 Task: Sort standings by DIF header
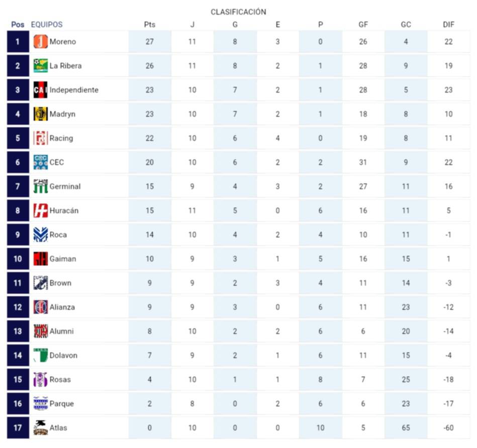tap(448, 25)
